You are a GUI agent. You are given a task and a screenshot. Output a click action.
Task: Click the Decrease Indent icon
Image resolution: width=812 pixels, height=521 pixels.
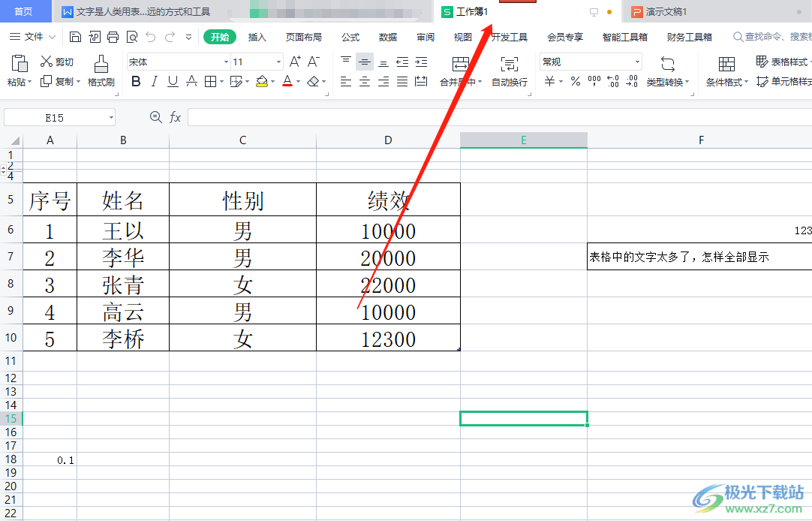402,62
